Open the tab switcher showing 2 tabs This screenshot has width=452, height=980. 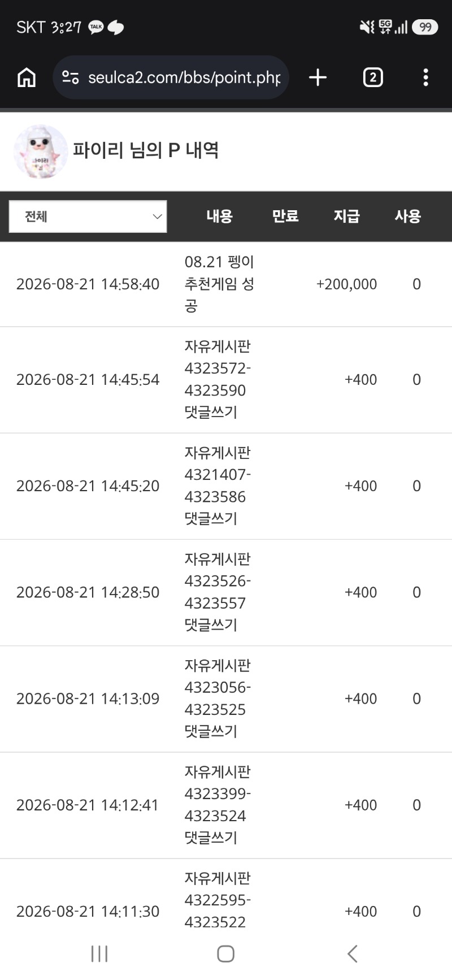[373, 77]
